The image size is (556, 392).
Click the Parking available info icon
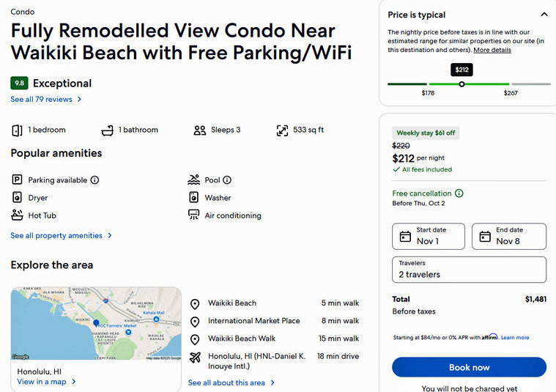(94, 180)
